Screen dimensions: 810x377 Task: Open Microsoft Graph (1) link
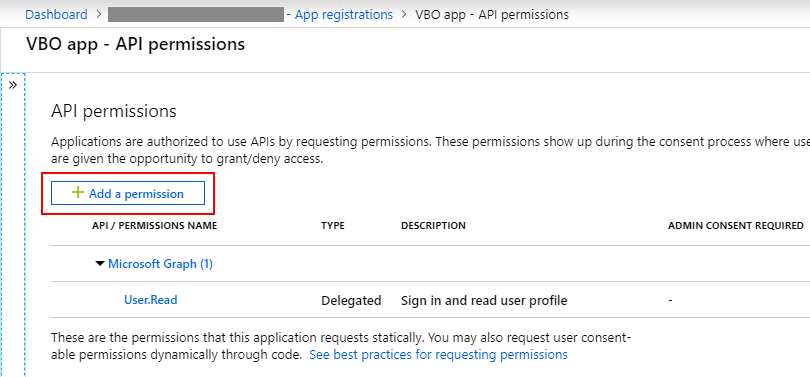pyautogui.click(x=160, y=264)
